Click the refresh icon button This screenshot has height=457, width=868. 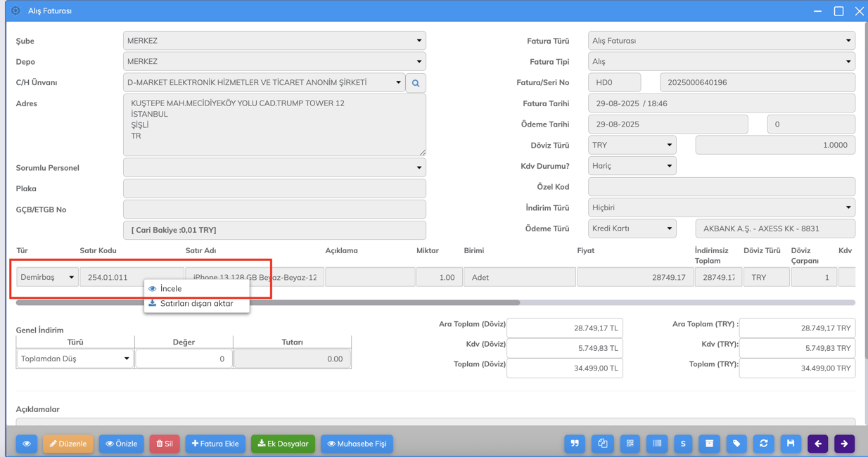pyautogui.click(x=764, y=444)
